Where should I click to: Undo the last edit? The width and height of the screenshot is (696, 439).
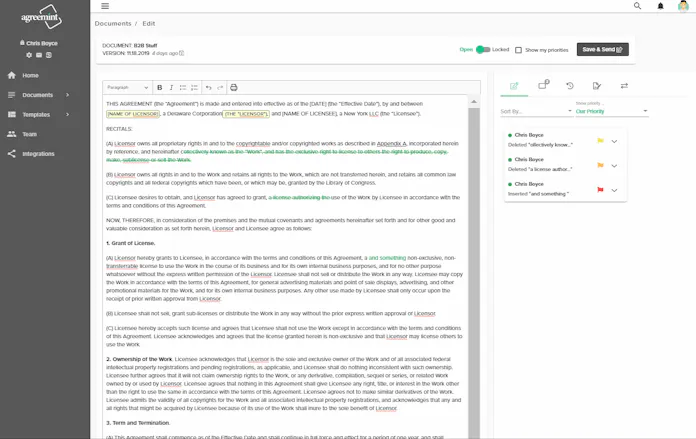pyautogui.click(x=208, y=87)
